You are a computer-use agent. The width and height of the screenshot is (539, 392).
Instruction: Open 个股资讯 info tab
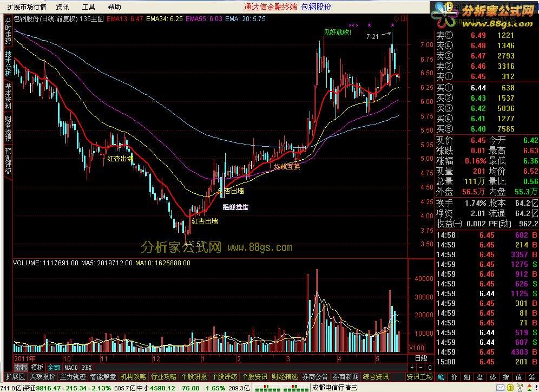click(x=254, y=377)
